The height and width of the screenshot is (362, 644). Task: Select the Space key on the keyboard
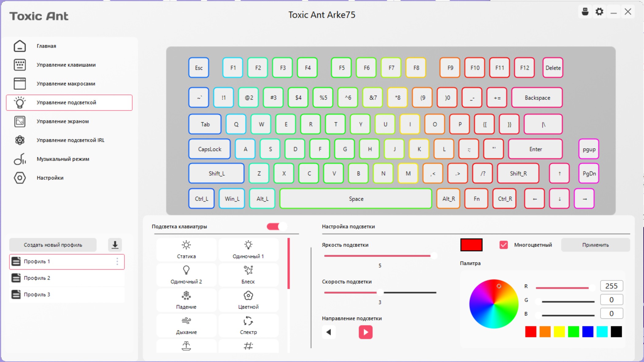coord(356,199)
